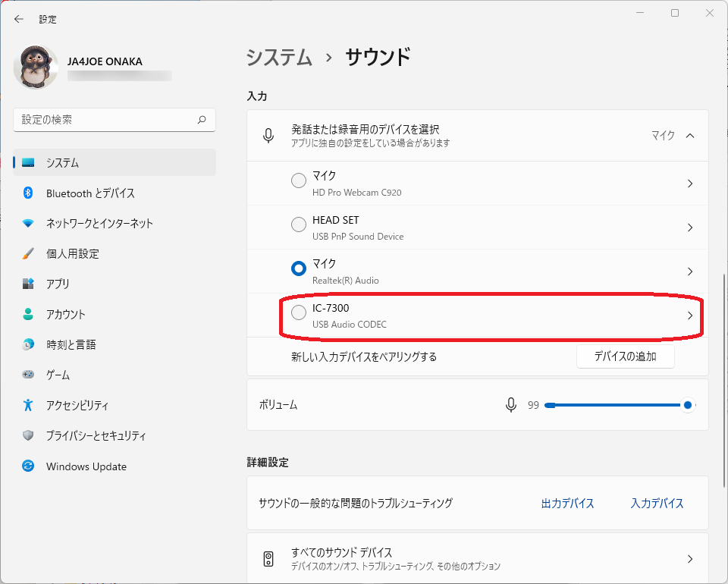The height and width of the screenshot is (584, 728).
Task: Go to 時刻と言語 settings
Action: (71, 345)
